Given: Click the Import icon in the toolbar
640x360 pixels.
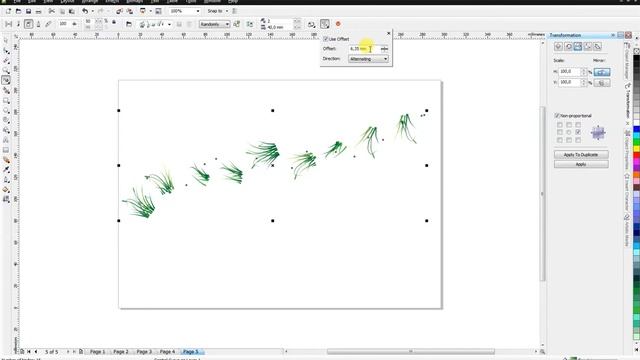Looking at the screenshot, I should (119, 11).
